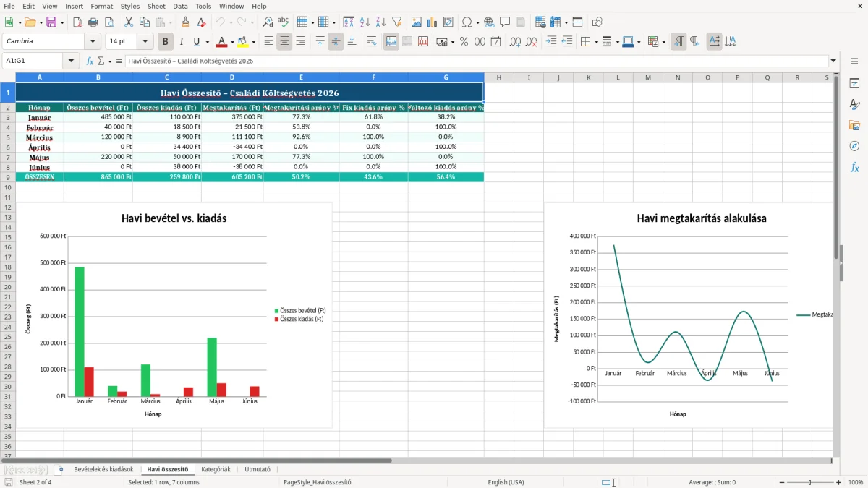Open sidebar Gallery panel
The width and height of the screenshot is (868, 488).
click(854, 125)
